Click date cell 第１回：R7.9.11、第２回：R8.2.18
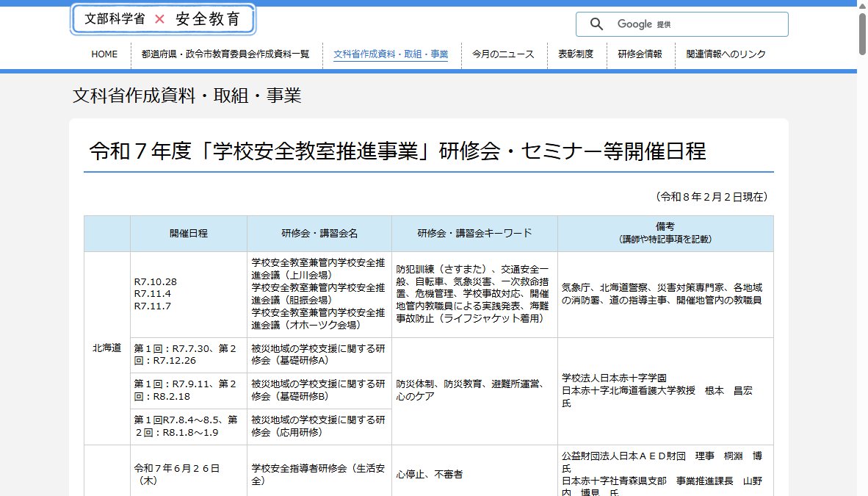This screenshot has width=868, height=496. [x=189, y=391]
